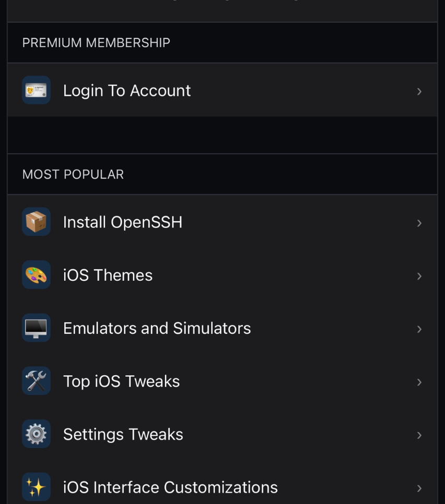Screen dimensions: 445x504
Task: Click the hammer and wrench Tweaks icon
Action: click(x=36, y=381)
